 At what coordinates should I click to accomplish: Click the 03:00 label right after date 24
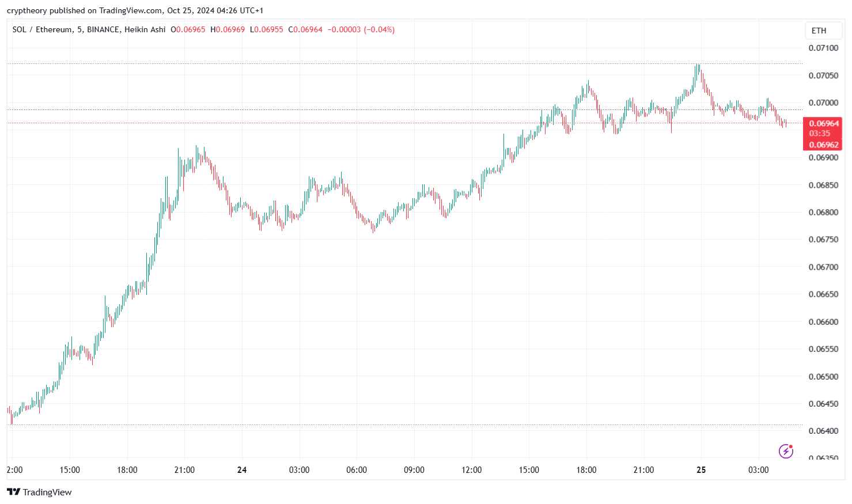(x=299, y=470)
